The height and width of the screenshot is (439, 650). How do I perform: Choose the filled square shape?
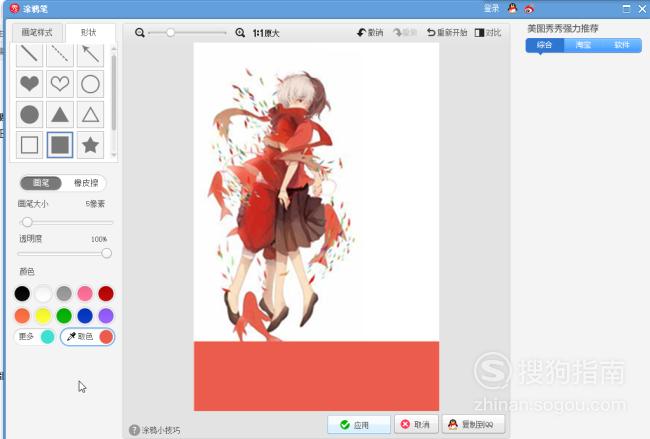coord(60,145)
